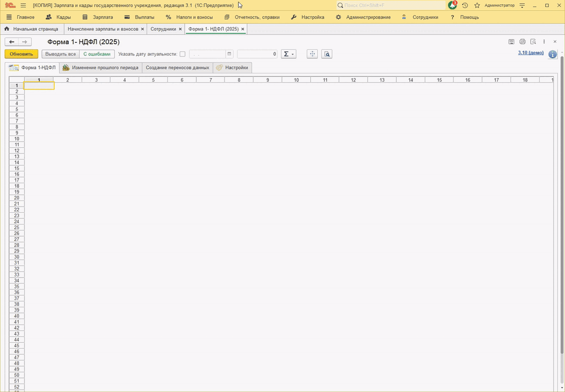
Task: Switch to the Настройки inner tab
Action: tap(233, 68)
